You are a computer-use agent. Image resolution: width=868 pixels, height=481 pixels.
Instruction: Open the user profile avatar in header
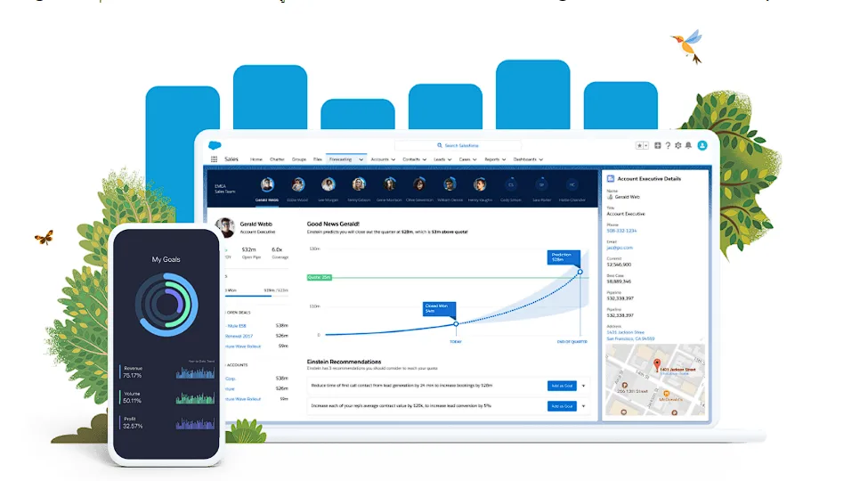pos(702,145)
